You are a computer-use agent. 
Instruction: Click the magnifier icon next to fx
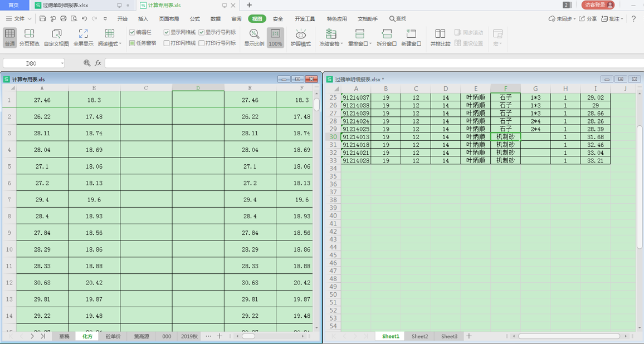(x=87, y=63)
